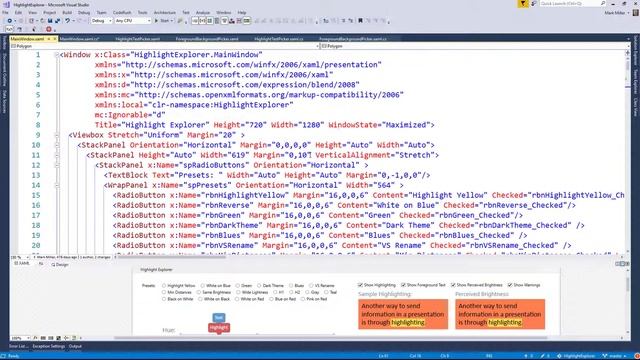
Task: Click the orange Sample Highlighting preview box
Action: pos(403,314)
